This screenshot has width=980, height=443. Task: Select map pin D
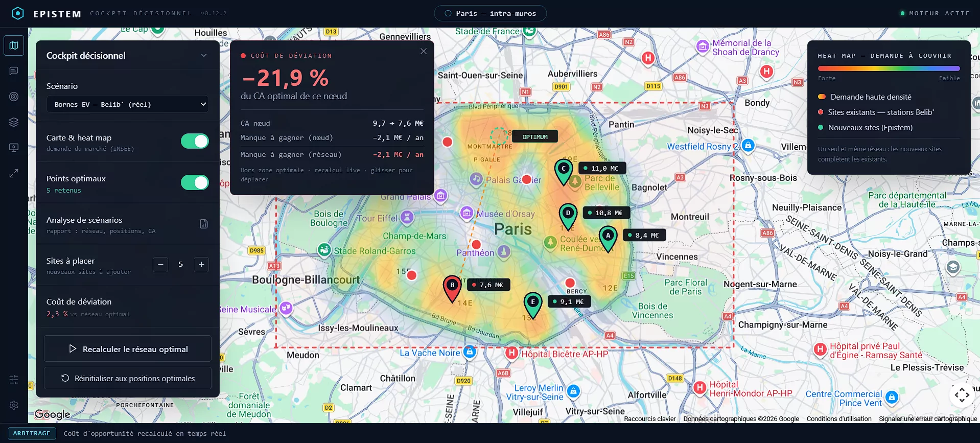[568, 217]
